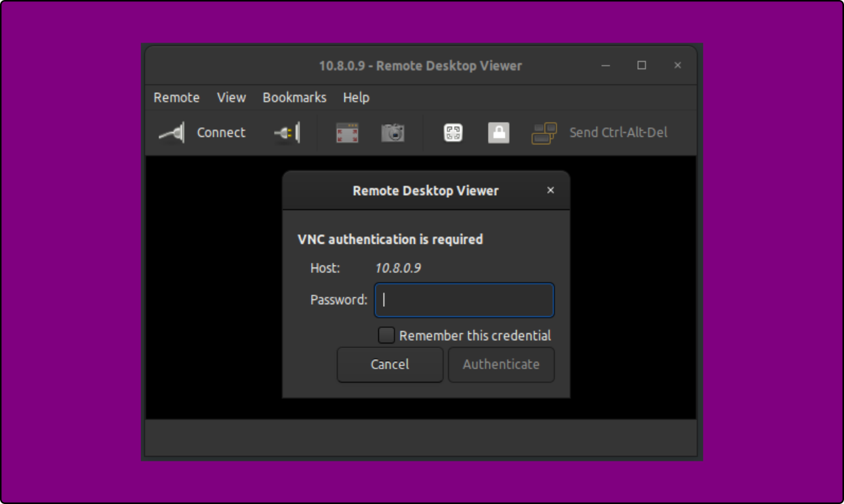Expand the Help menu
This screenshot has width=844, height=504.
click(355, 98)
